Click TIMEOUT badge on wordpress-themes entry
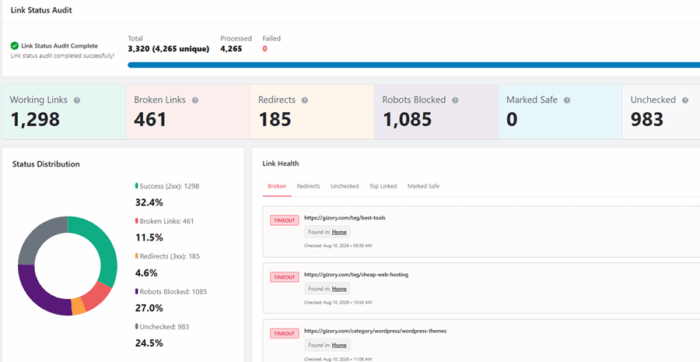700x362 pixels. coord(284,333)
